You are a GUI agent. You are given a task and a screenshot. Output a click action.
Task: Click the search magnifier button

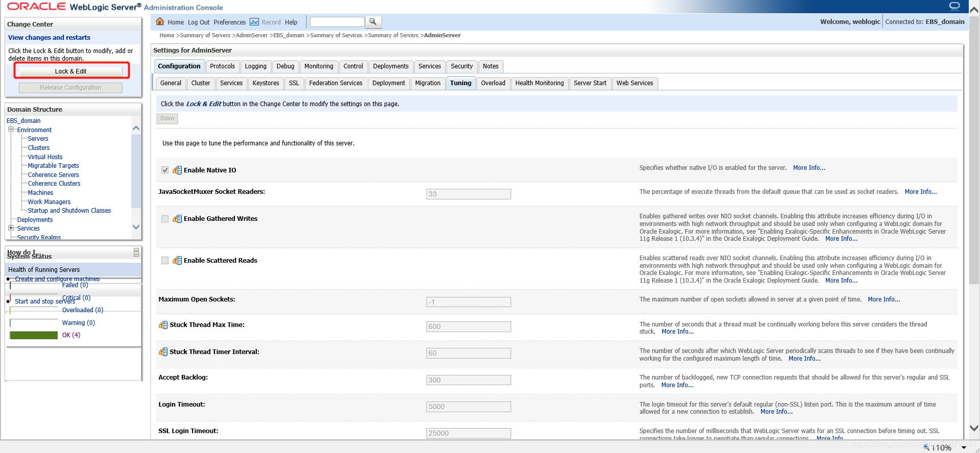[373, 22]
